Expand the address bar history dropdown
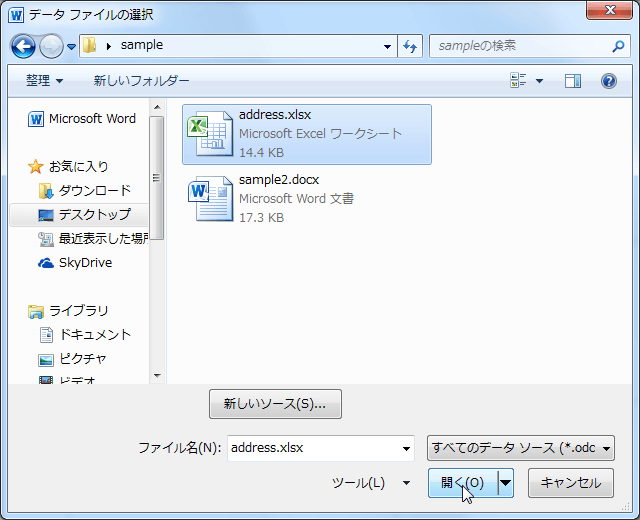The image size is (640, 520). point(387,47)
